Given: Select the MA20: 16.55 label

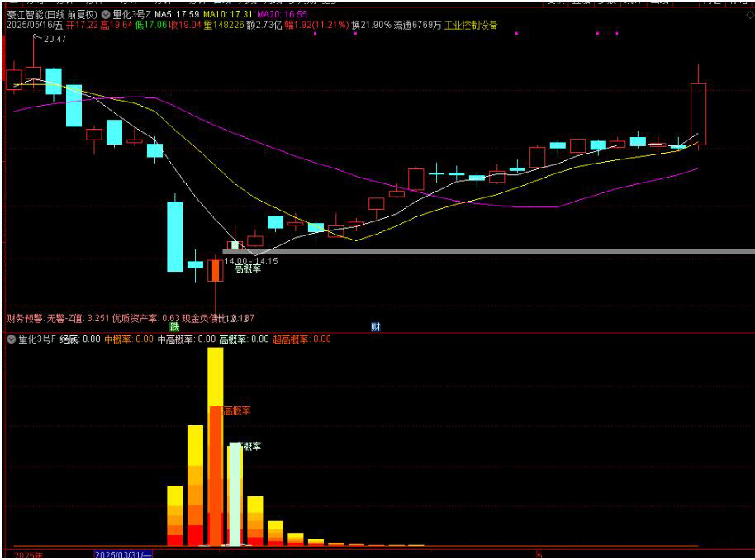Looking at the screenshot, I should [282, 15].
